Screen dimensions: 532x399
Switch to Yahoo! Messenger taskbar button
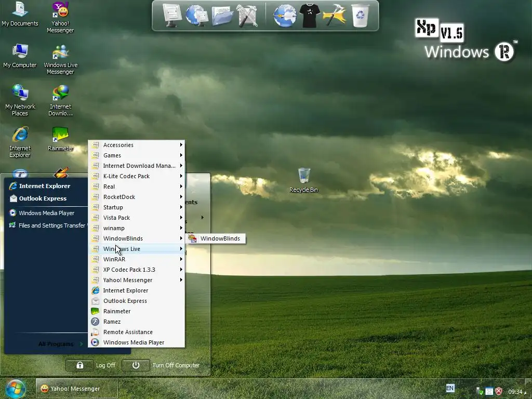click(77, 389)
